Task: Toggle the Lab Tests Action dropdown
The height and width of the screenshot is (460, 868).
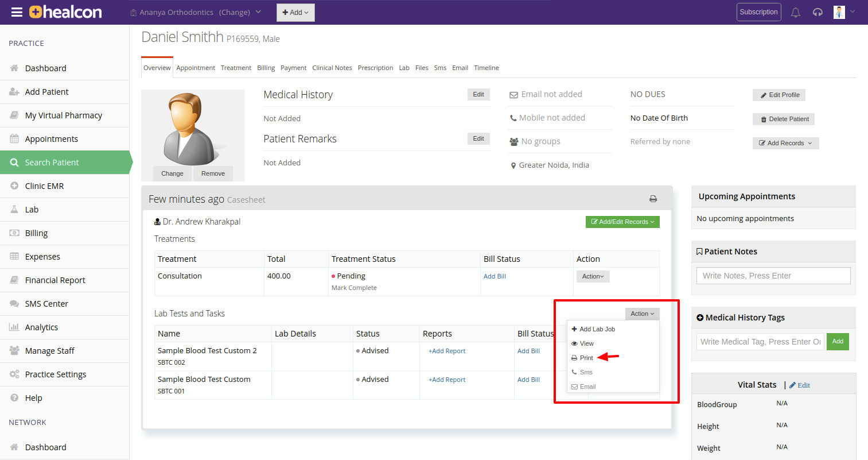Action: 642,314
